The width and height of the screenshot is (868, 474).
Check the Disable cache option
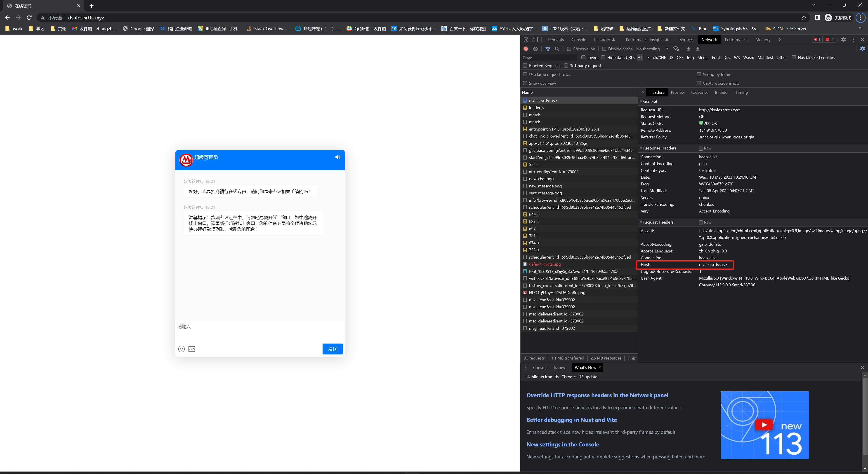coord(604,49)
